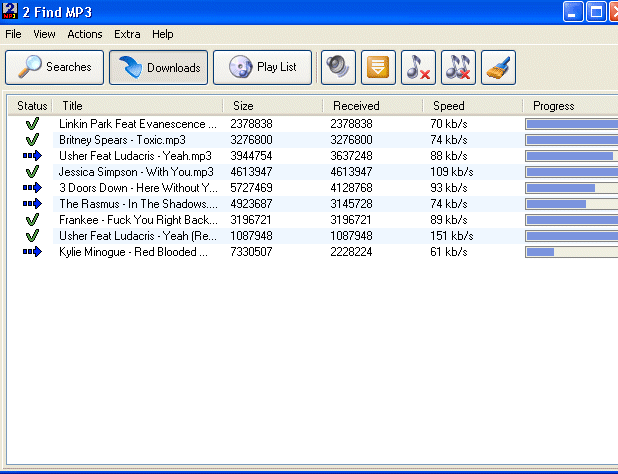Viewport: 618px width, 474px height.
Task: Click the progress bar for Linkin Park
Action: tap(571, 124)
